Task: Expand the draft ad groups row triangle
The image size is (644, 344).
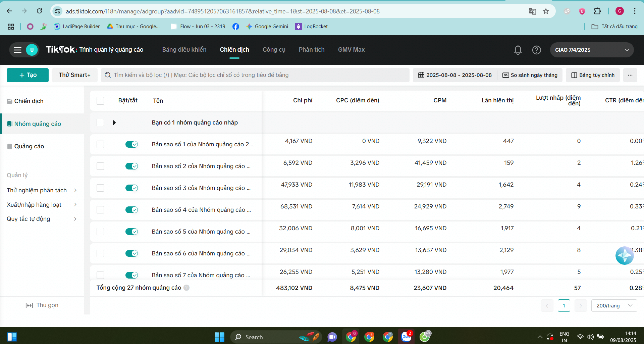Action: tap(114, 122)
